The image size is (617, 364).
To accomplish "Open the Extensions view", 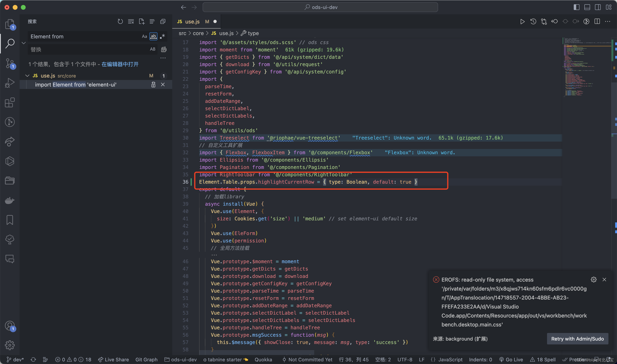I will click(x=10, y=103).
